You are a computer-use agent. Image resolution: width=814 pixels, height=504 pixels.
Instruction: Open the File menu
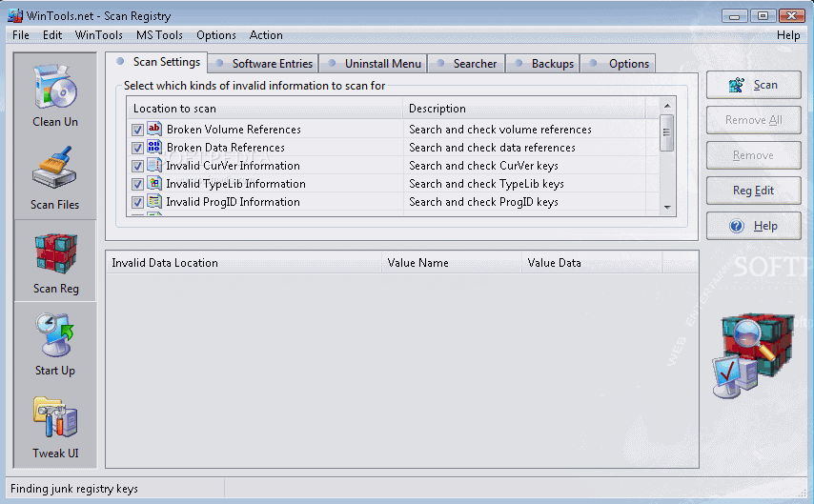pyautogui.click(x=21, y=35)
